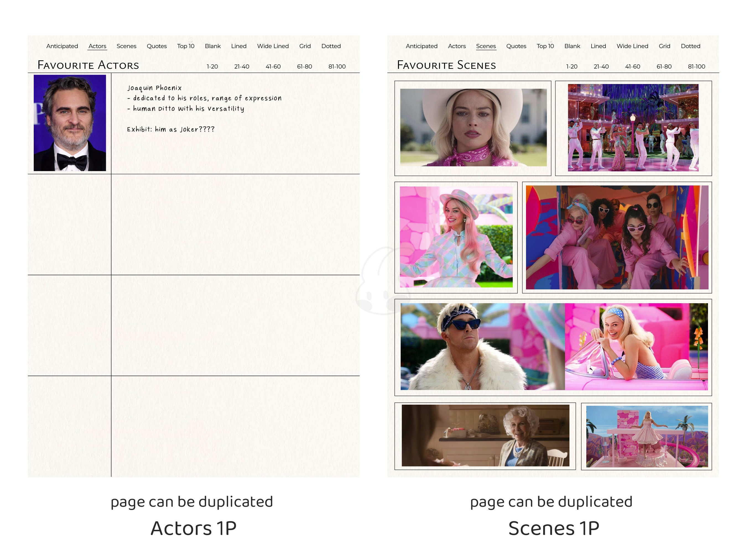Image resolution: width=747 pixels, height=560 pixels.
Task: Open the Quotes tab on the Actors page
Action: point(157,46)
